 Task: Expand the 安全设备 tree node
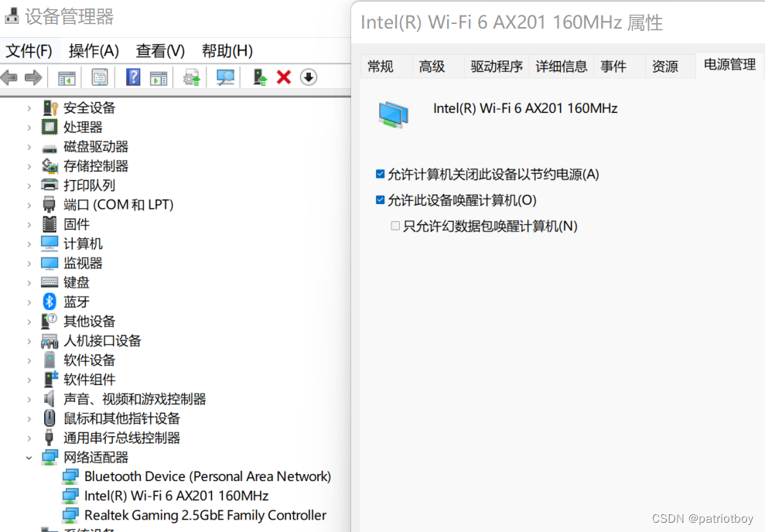29,108
